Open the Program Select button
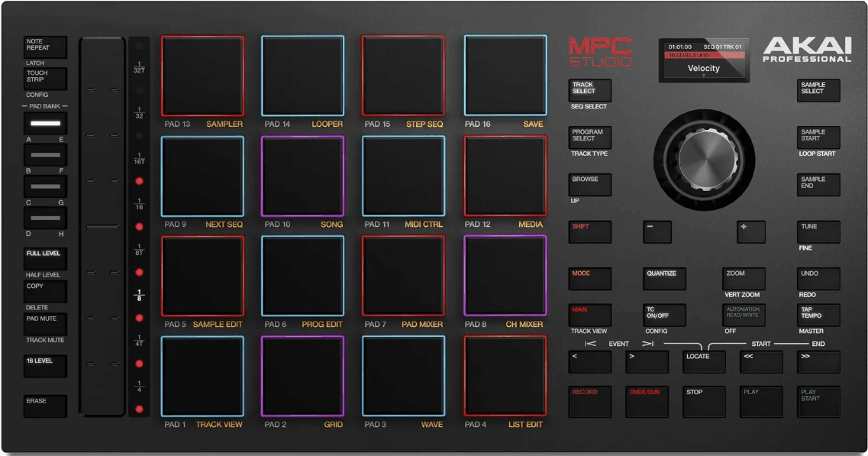The height and width of the screenshot is (456, 868). click(589, 137)
